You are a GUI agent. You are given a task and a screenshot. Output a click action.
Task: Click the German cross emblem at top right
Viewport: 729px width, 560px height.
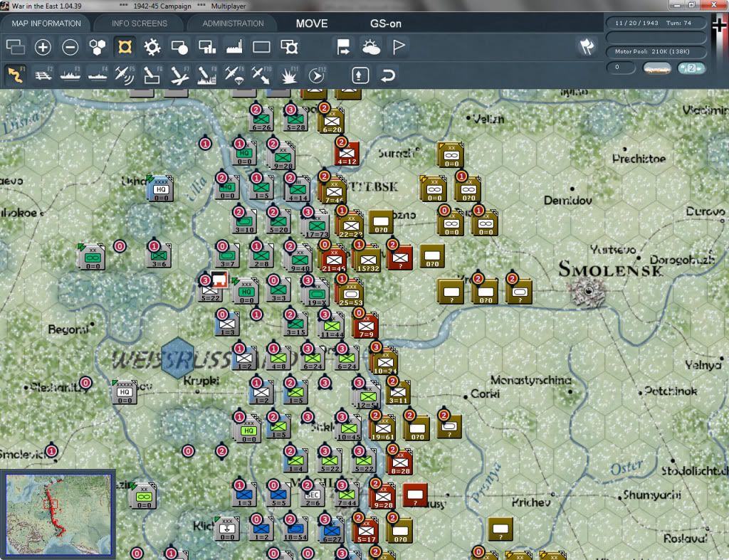click(719, 25)
